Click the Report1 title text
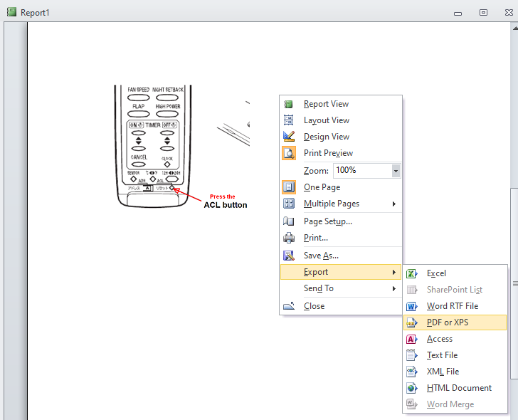Screen dimensions: 518x420 pyautogui.click(x=35, y=13)
